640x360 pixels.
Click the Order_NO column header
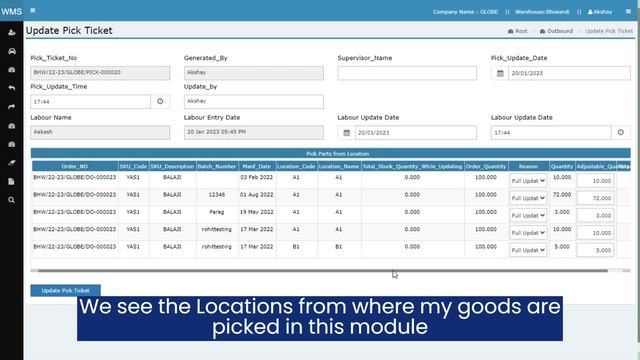(x=75, y=167)
